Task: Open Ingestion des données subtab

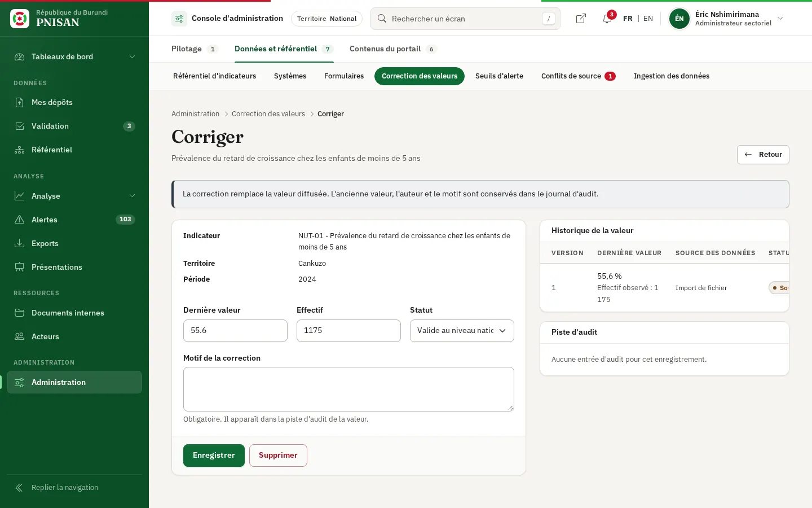Action: tap(671, 76)
